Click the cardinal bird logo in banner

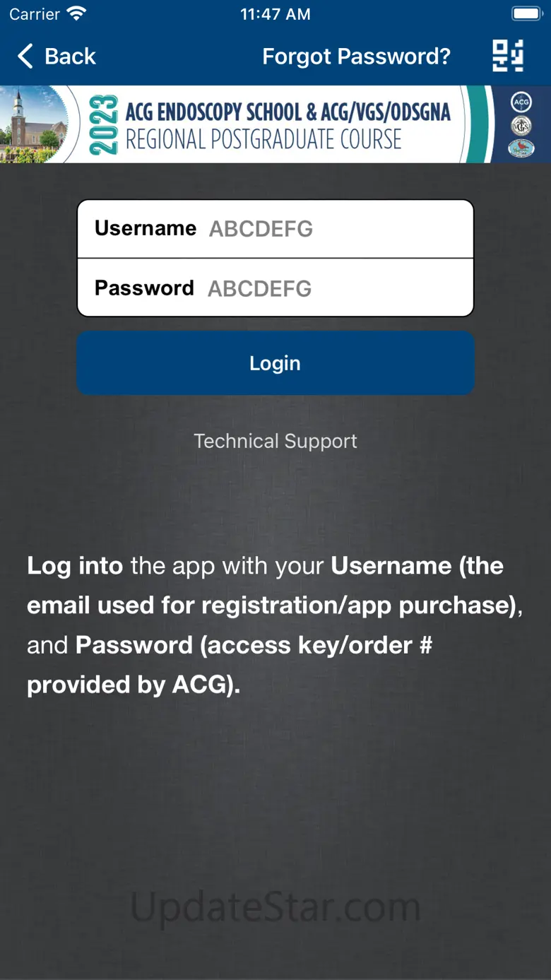[521, 148]
